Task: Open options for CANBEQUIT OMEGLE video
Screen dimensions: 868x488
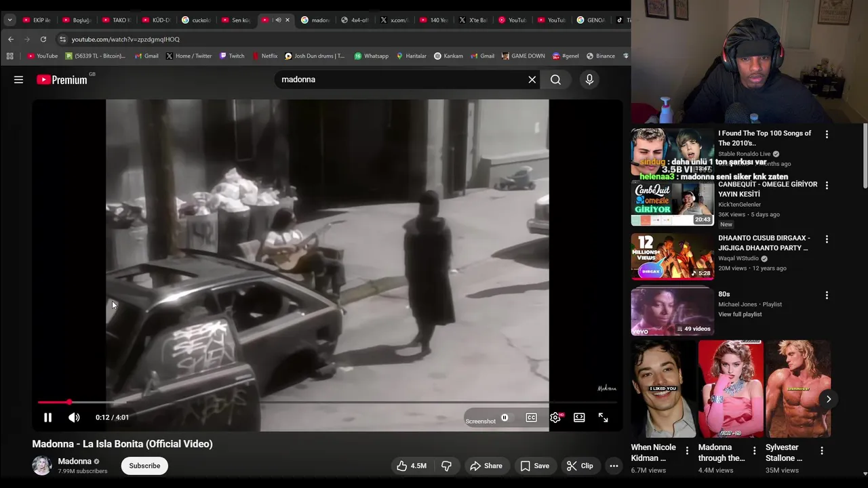Action: click(827, 185)
